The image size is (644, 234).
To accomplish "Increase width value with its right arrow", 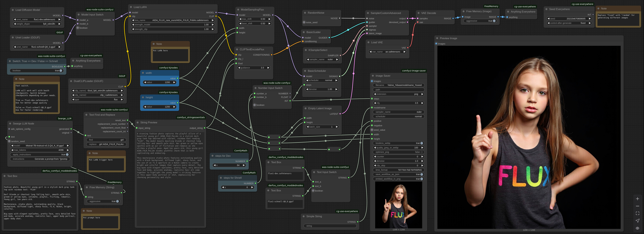I will point(174,82).
